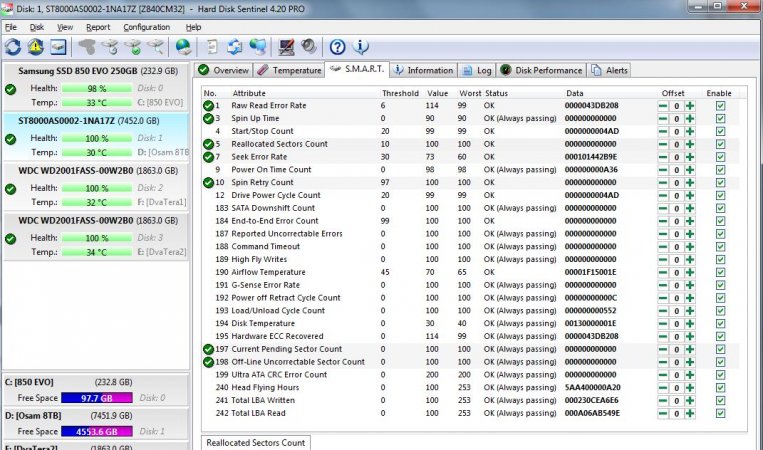Toggle Enable checkbox for Airflow Temperature
Image resolution: width=763 pixels, height=450 pixels.
pyautogui.click(x=721, y=272)
